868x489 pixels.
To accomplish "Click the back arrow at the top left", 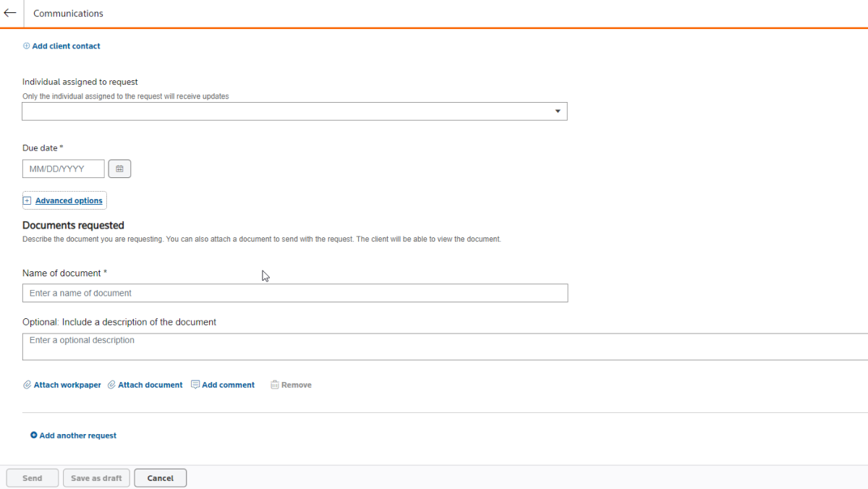I will coord(9,12).
